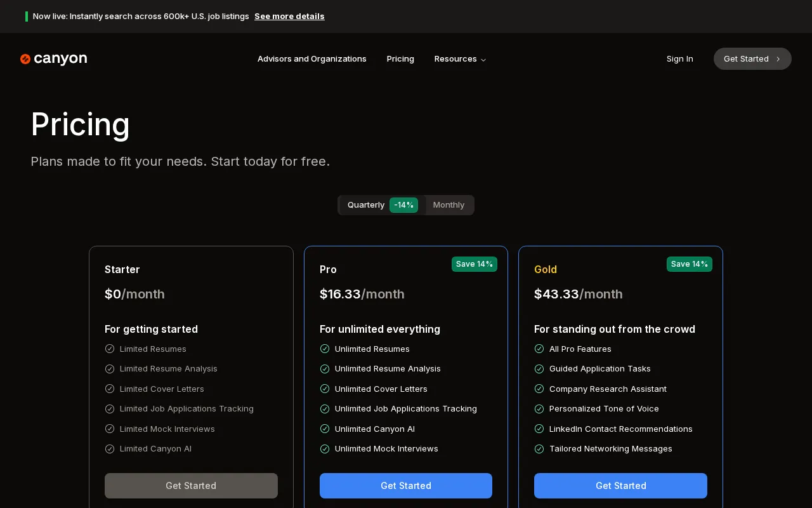Click checkmark icon beside Tailored Networking Messages
Image resolution: width=812 pixels, height=508 pixels.
[539, 449]
